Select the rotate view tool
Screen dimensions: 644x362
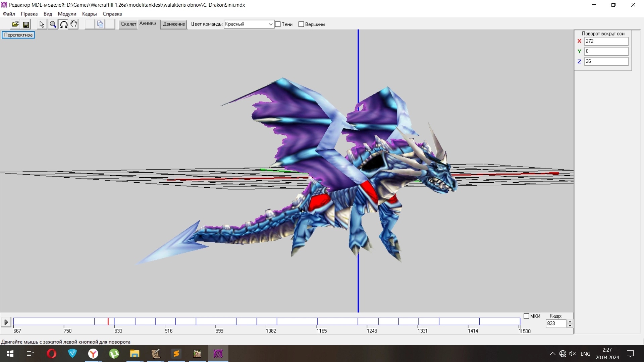[63, 24]
